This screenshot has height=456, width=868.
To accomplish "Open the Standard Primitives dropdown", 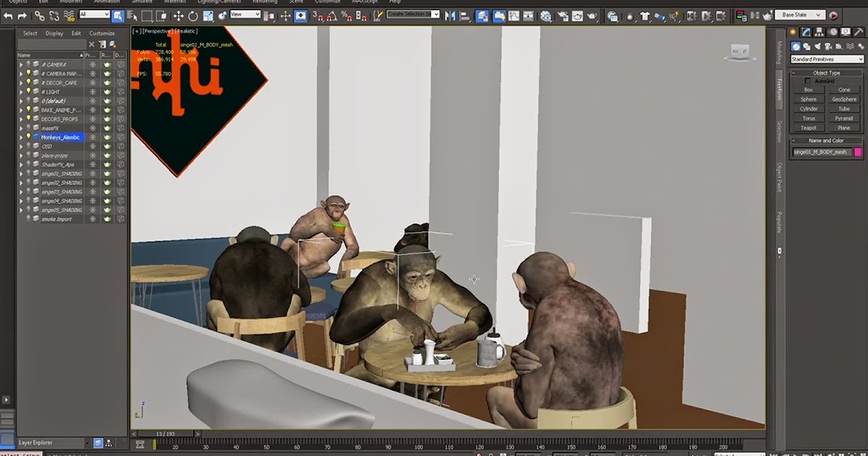I will [x=827, y=59].
